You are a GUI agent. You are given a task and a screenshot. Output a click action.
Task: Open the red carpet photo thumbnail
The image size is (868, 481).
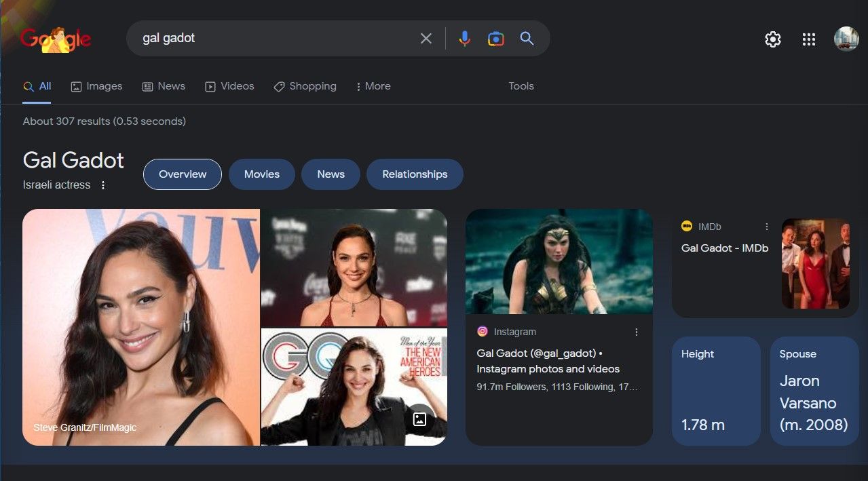pyautogui.click(x=354, y=267)
